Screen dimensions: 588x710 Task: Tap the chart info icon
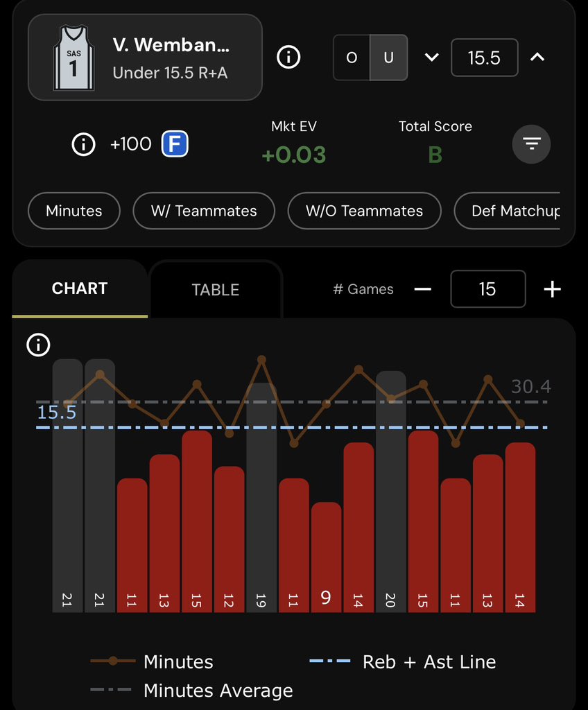tap(38, 345)
